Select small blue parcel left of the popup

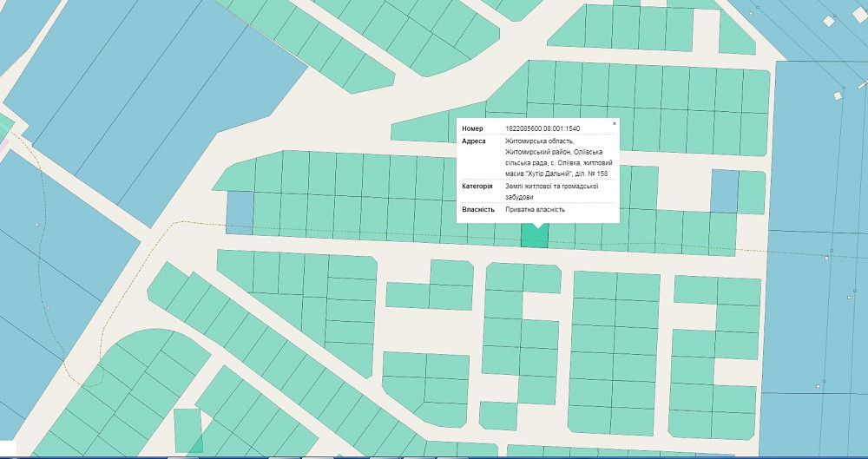(x=240, y=213)
